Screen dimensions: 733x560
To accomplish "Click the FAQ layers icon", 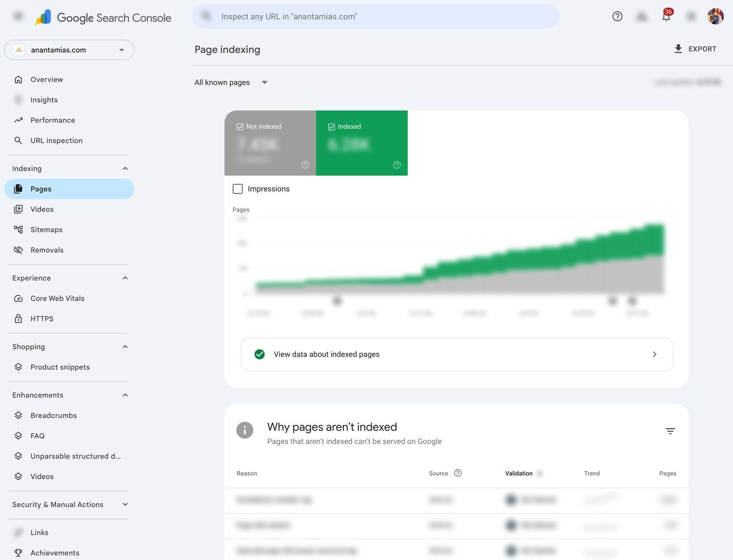I will (18, 436).
